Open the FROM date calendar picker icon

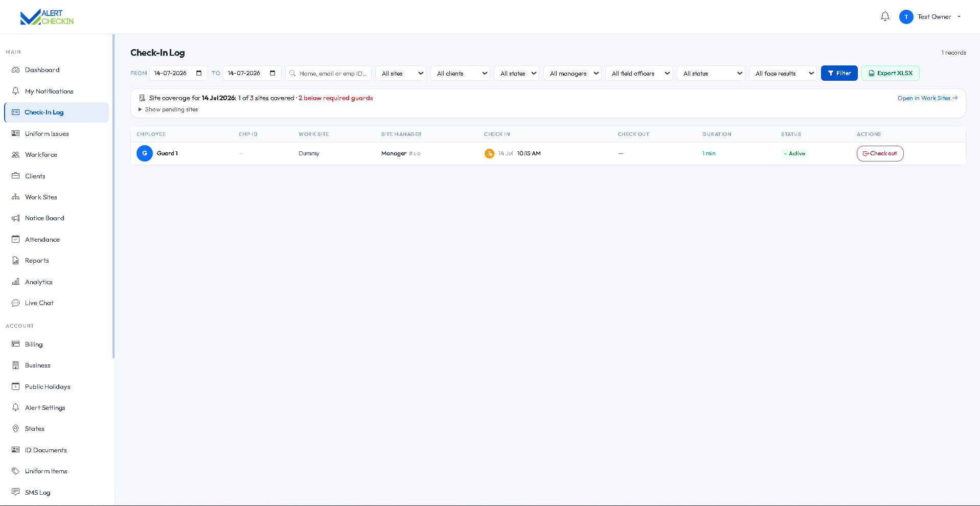[x=199, y=73]
